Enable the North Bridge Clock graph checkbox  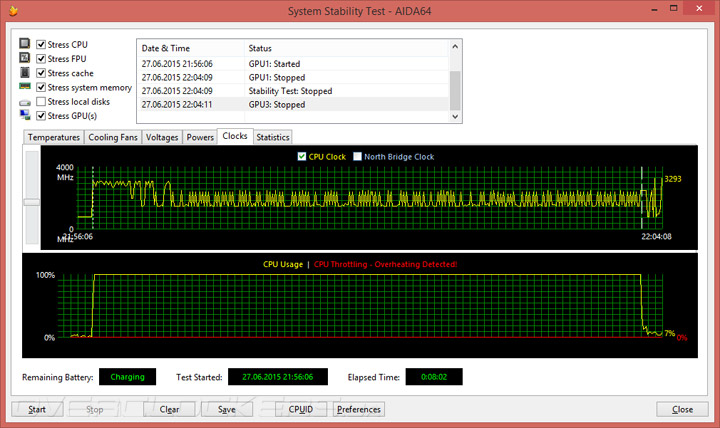[357, 157]
